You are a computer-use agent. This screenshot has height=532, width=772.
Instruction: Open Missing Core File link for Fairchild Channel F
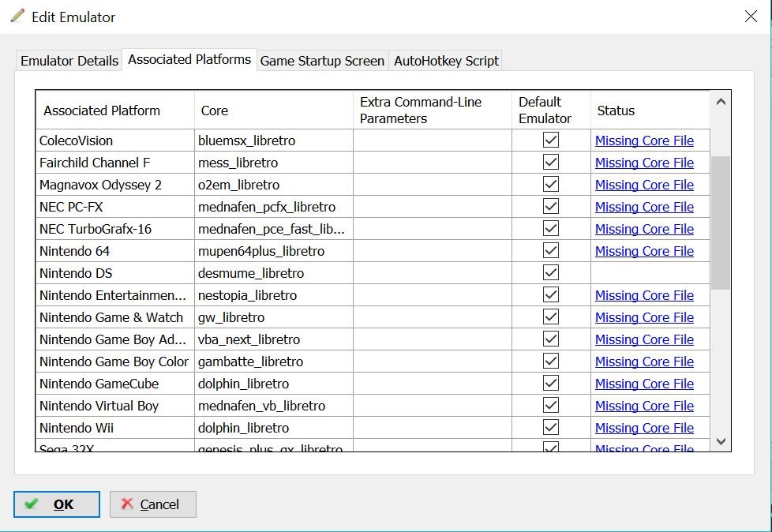coord(644,163)
